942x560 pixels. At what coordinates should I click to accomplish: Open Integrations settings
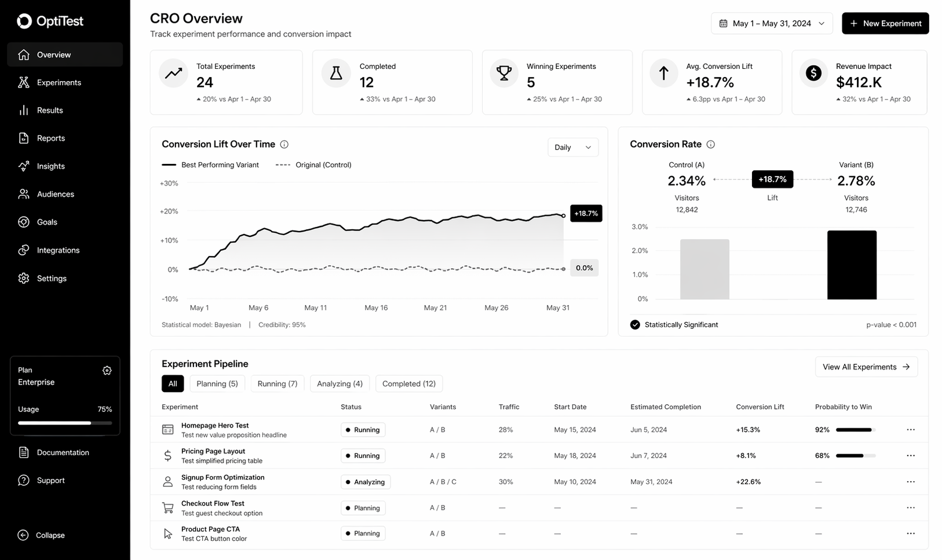[x=58, y=250]
